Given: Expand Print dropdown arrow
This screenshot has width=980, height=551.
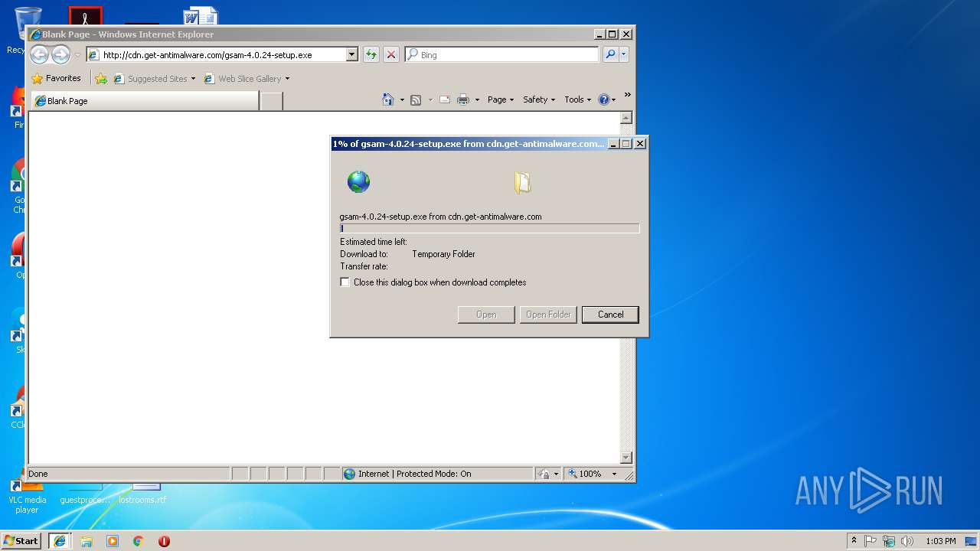Looking at the screenshot, I should tap(477, 100).
